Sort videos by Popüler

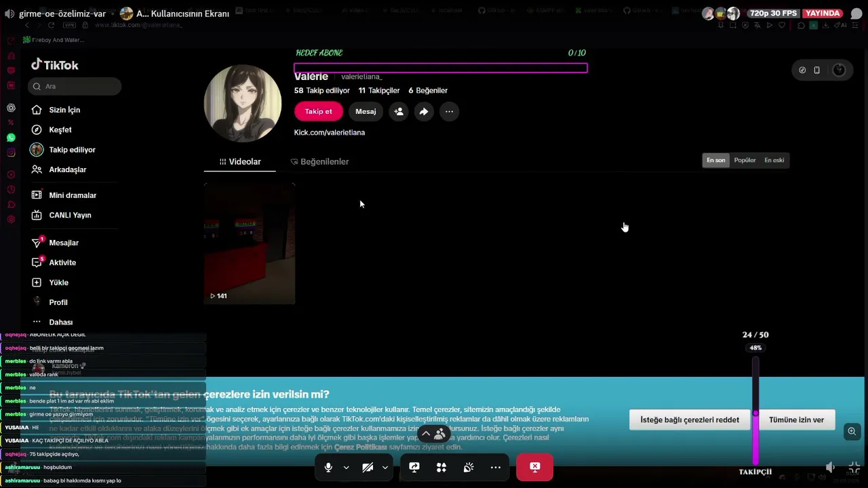(x=745, y=160)
